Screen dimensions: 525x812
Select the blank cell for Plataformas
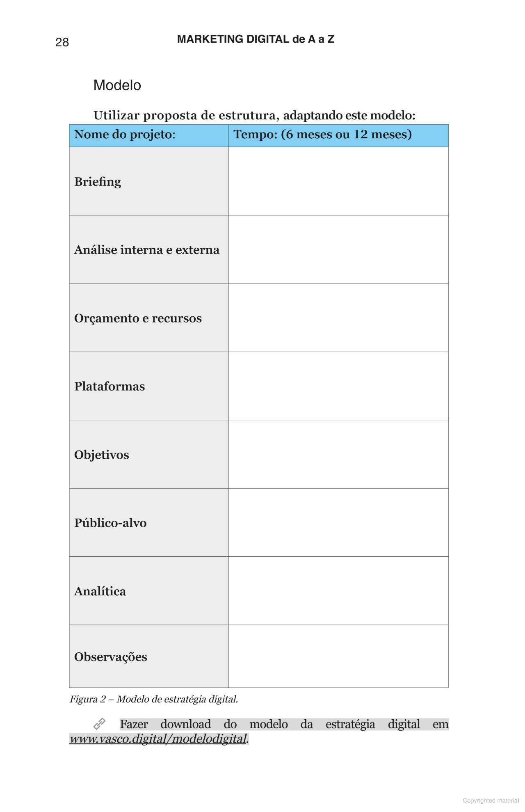[x=338, y=386]
